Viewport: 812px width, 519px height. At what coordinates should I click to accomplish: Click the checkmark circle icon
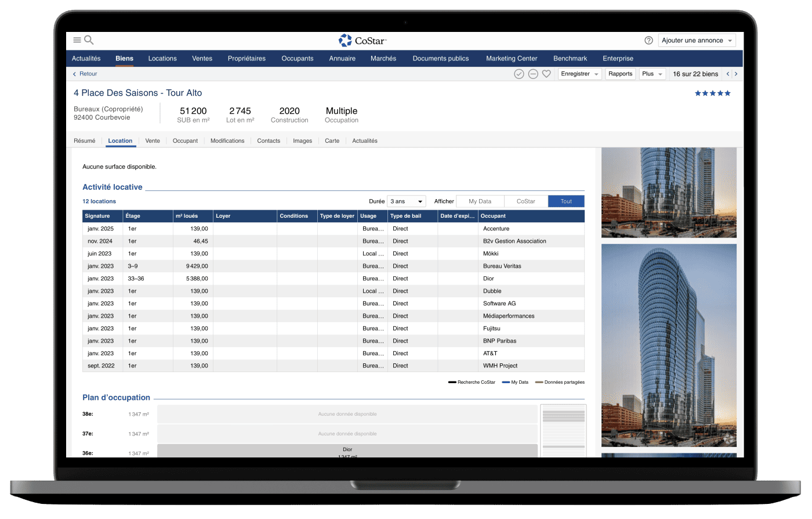[x=519, y=74]
